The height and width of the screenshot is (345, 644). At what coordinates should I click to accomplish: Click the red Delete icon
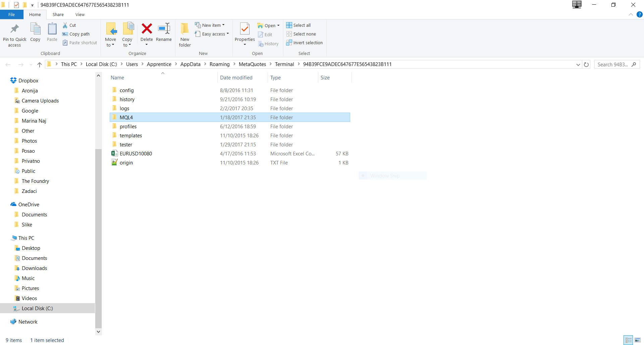pyautogui.click(x=147, y=29)
